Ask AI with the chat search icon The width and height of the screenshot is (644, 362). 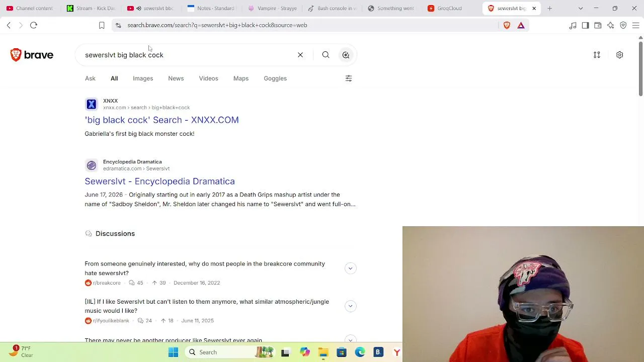click(x=346, y=55)
